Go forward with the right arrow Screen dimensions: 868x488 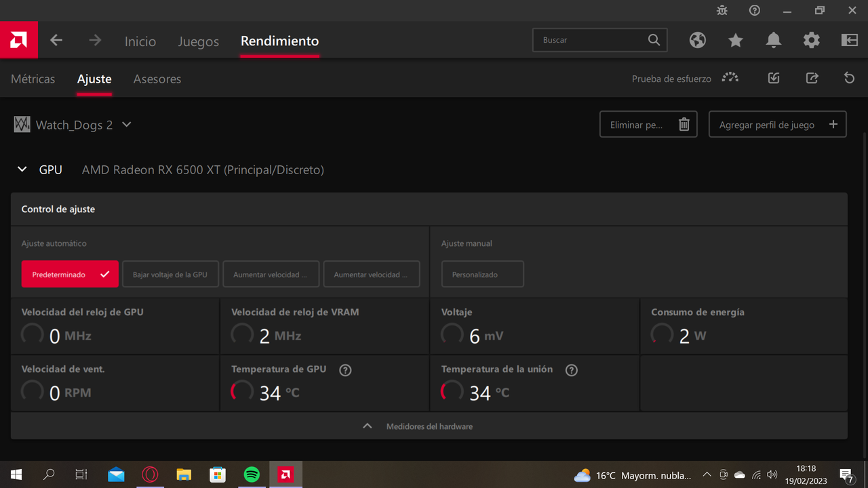click(x=95, y=41)
